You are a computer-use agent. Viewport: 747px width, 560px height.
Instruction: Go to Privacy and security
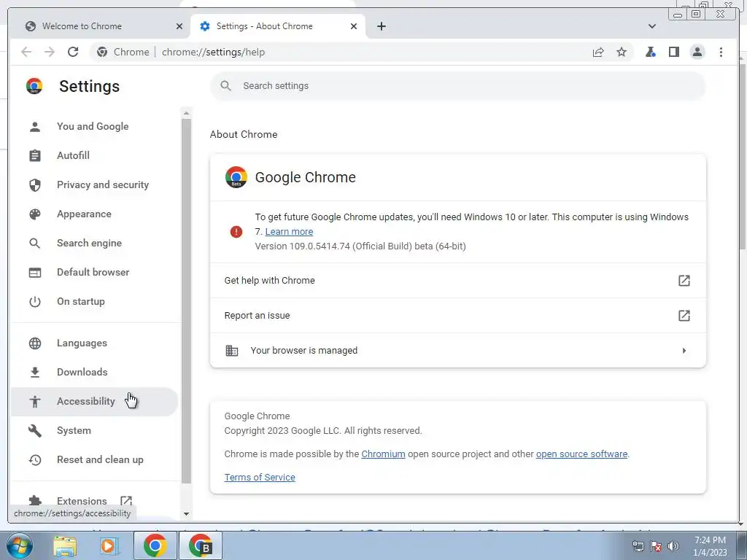point(94,184)
